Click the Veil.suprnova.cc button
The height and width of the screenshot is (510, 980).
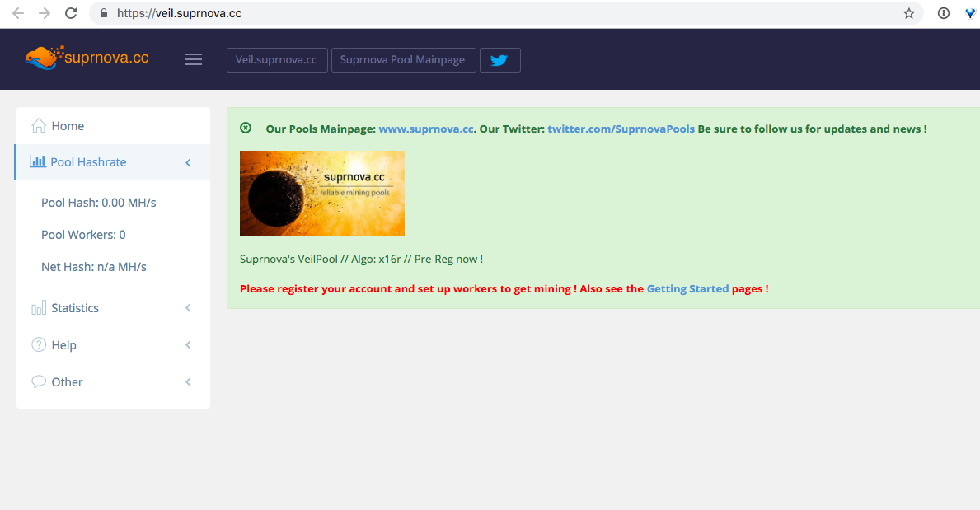pos(277,60)
